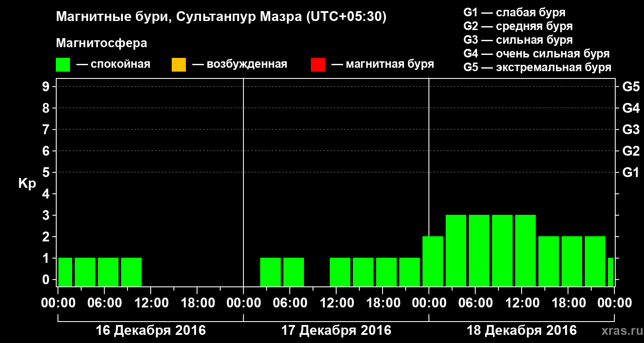The width and height of the screenshot is (644, 343).
Task: Click the Kp 2 bar above 18:00 on 18 December
Action: tap(572, 261)
